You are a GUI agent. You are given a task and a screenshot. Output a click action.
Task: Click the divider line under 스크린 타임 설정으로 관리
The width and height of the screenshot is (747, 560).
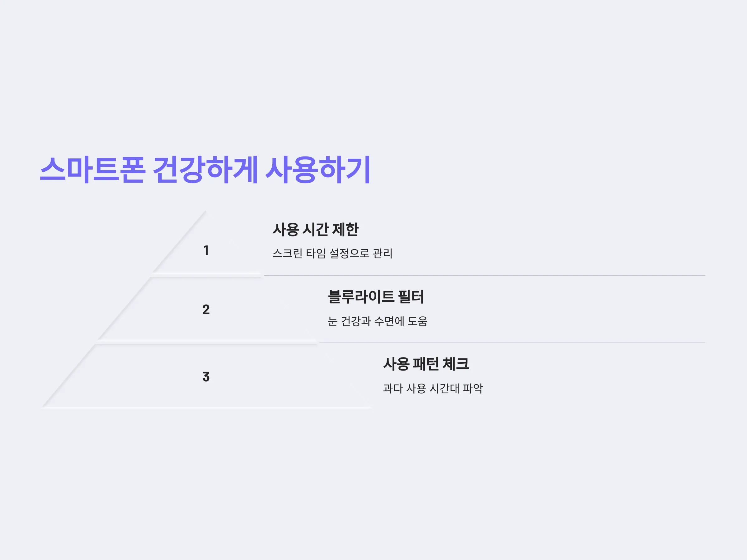(484, 275)
